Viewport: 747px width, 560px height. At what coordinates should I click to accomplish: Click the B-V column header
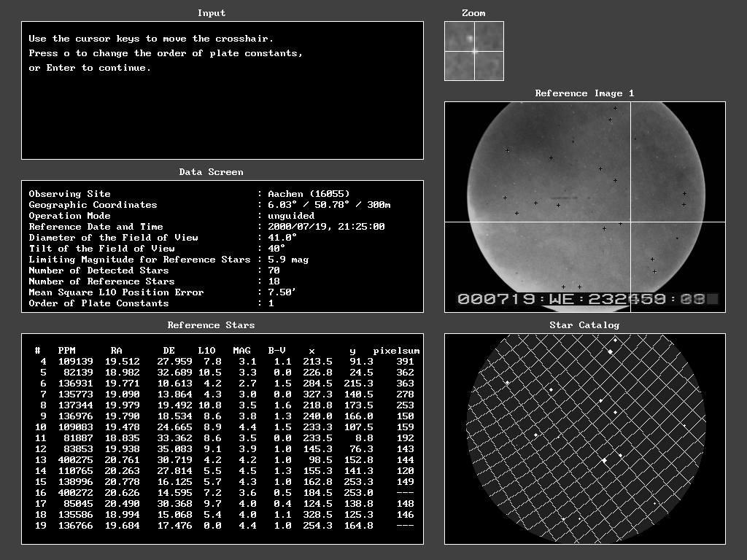coord(276,351)
